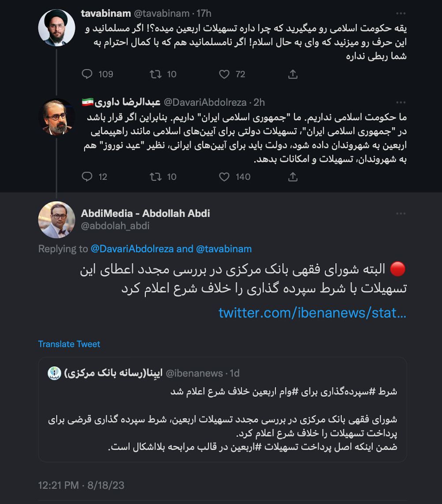View tavabinam profile picture

pos(56,28)
